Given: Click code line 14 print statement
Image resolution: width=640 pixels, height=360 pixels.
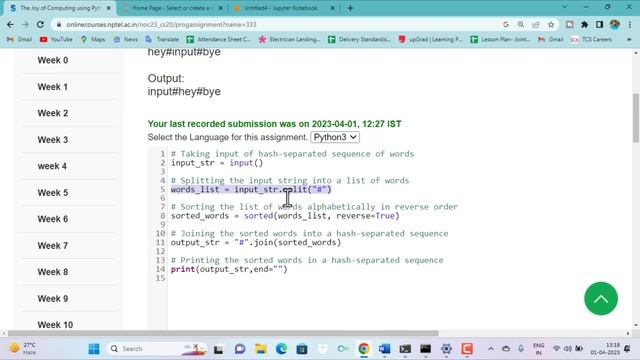Looking at the screenshot, I should tap(229, 269).
